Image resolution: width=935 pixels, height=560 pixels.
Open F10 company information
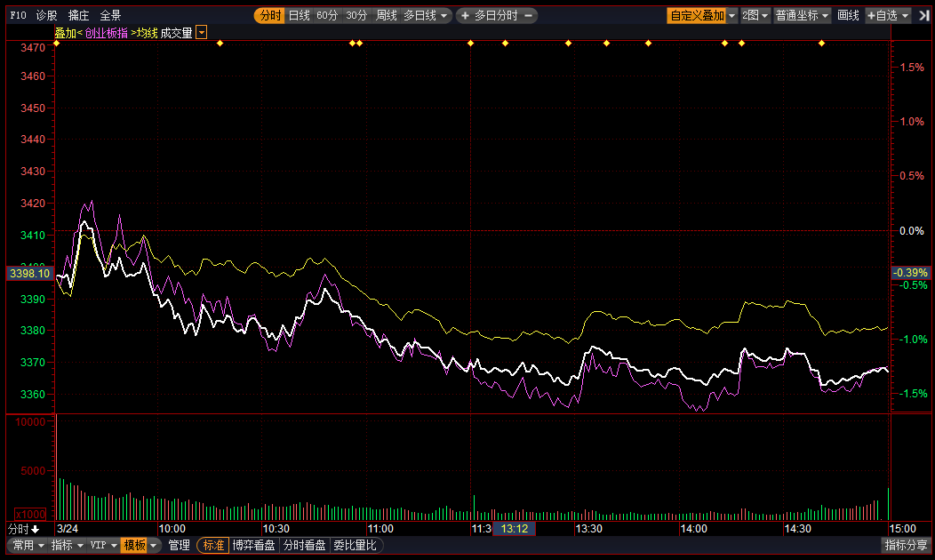coord(18,15)
